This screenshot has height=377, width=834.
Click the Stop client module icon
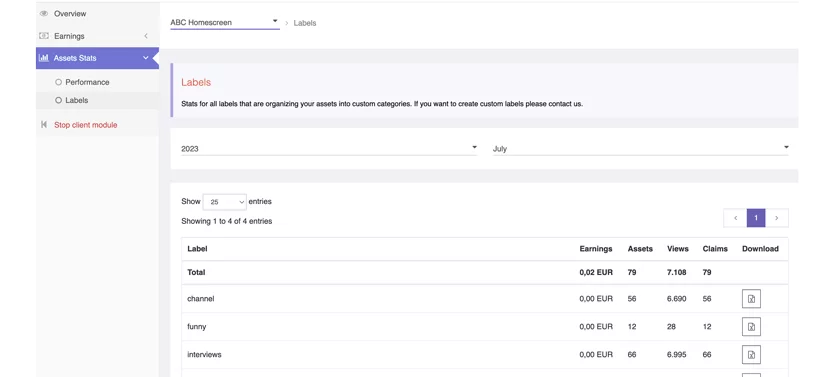coord(44,125)
